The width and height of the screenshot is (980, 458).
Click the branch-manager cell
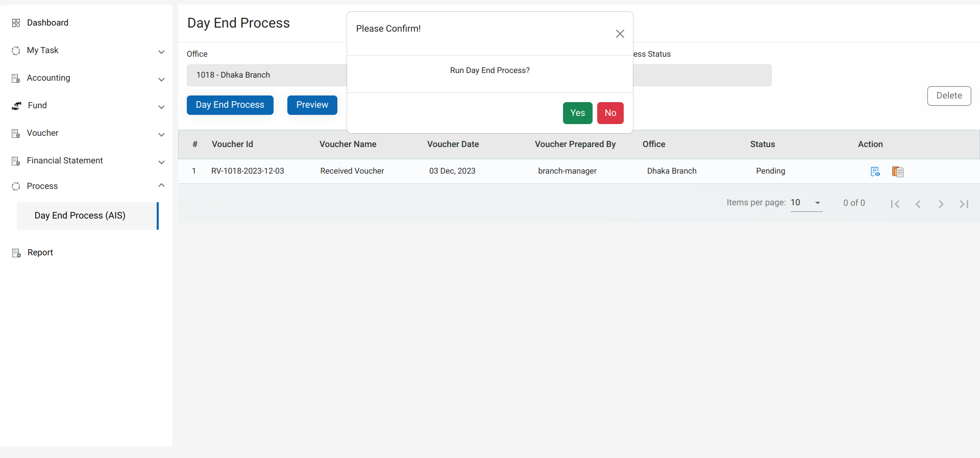[567, 171]
